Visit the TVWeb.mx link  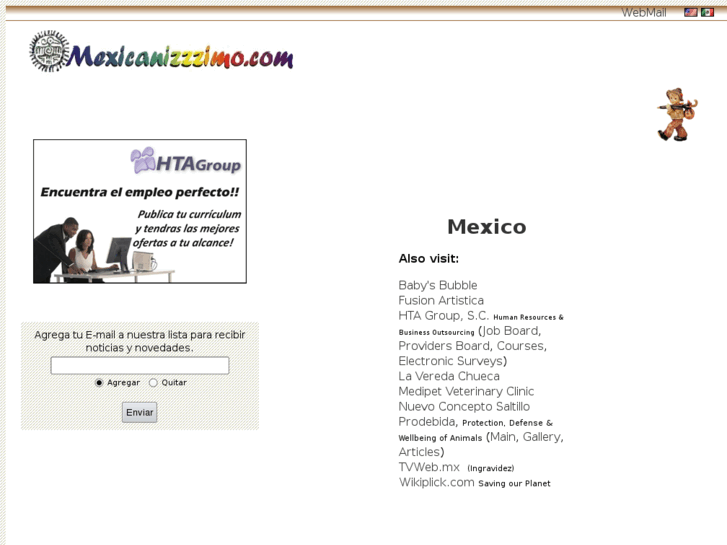click(429, 467)
